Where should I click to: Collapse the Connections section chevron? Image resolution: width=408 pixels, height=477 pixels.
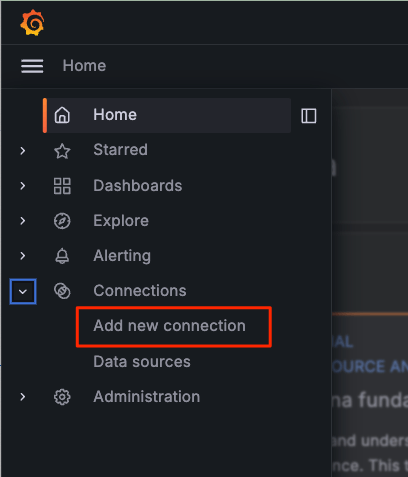23,292
